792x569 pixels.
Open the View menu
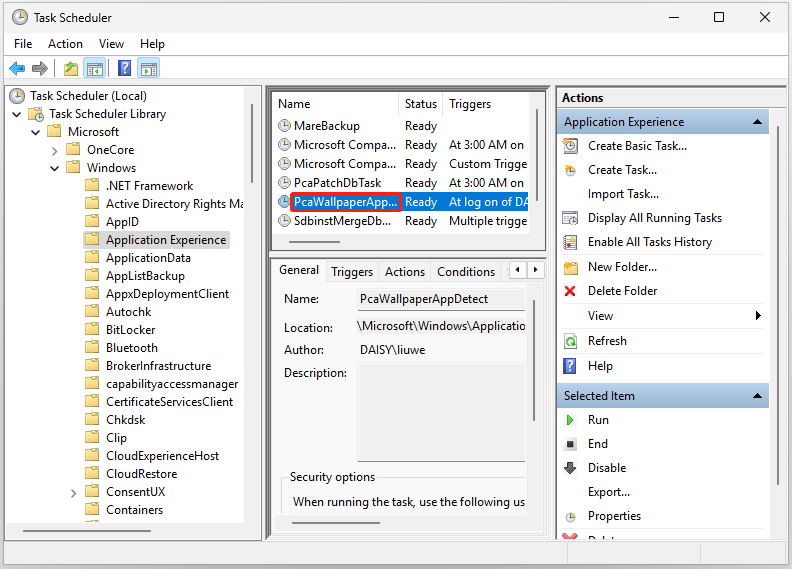(111, 44)
